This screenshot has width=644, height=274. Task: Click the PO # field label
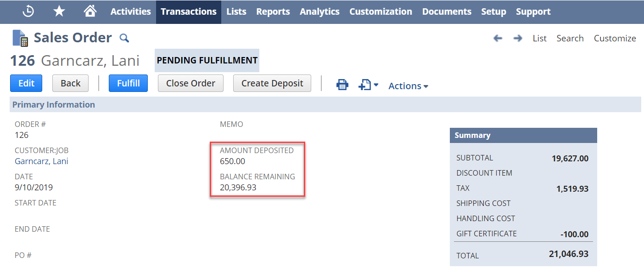point(23,255)
